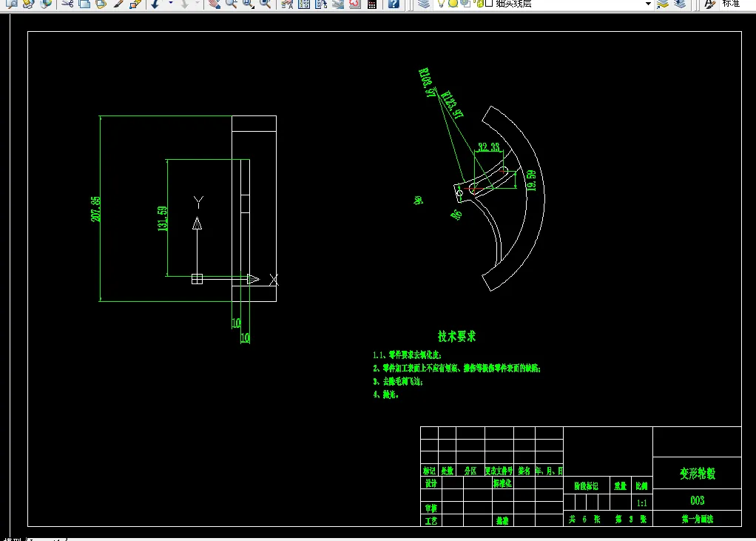The height and width of the screenshot is (541, 756).
Task: Click the Paste from clipboard icon
Action: pos(101,4)
